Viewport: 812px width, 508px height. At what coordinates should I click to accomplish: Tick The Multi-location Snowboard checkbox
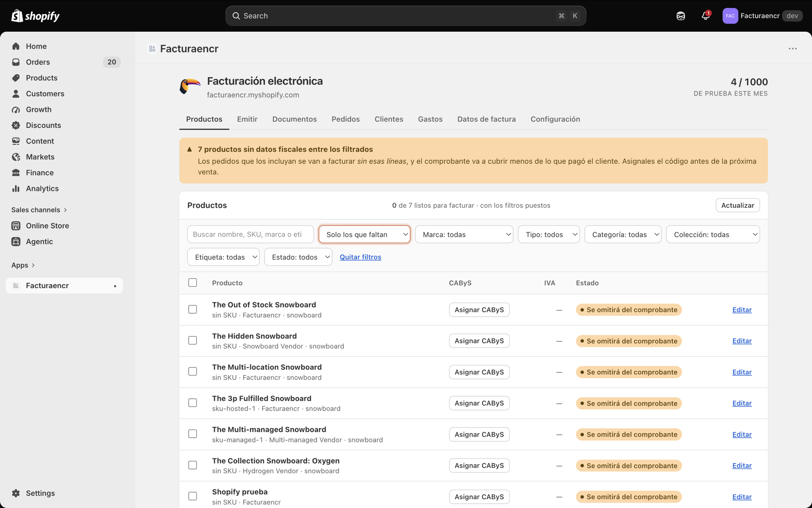(192, 371)
